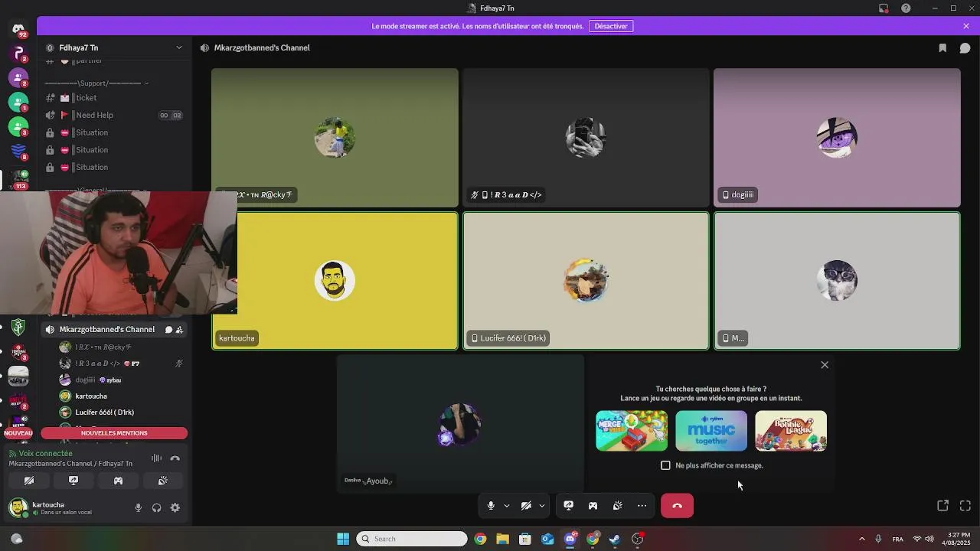980x551 pixels.
Task: Pop out the call window
Action: coord(942,506)
